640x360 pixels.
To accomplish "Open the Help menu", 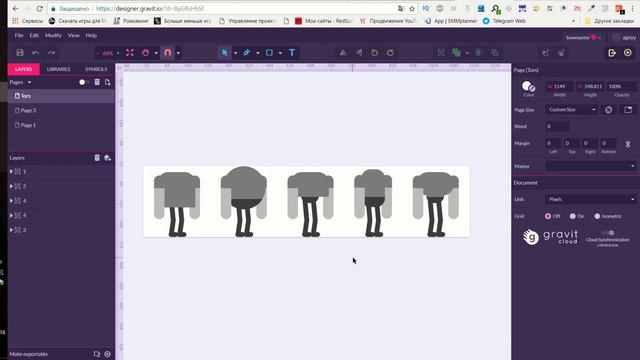I will [91, 36].
